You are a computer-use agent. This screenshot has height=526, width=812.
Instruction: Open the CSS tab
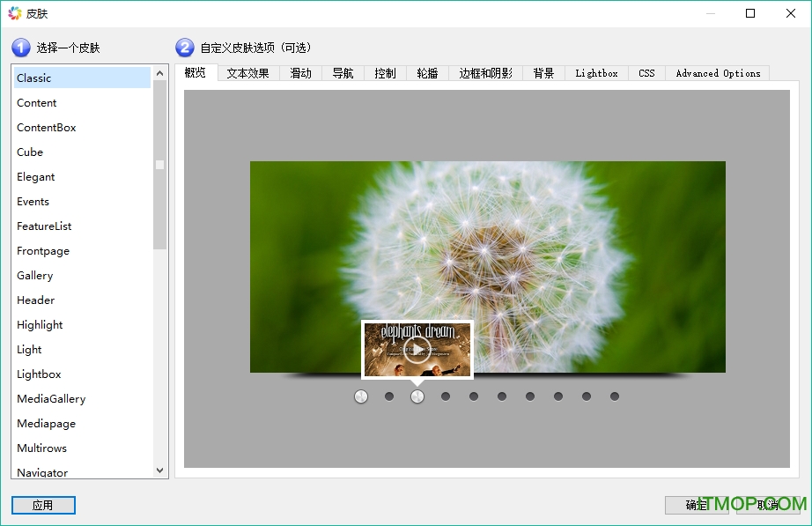pyautogui.click(x=646, y=73)
